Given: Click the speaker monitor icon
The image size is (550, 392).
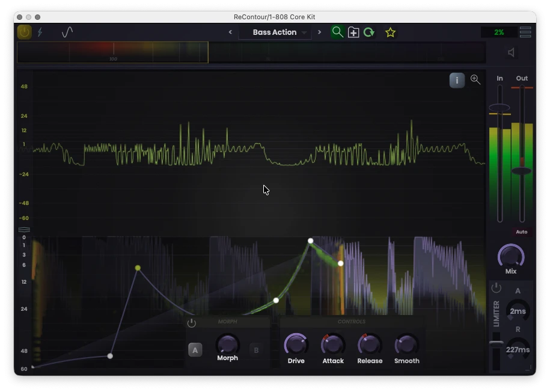Looking at the screenshot, I should [x=511, y=53].
